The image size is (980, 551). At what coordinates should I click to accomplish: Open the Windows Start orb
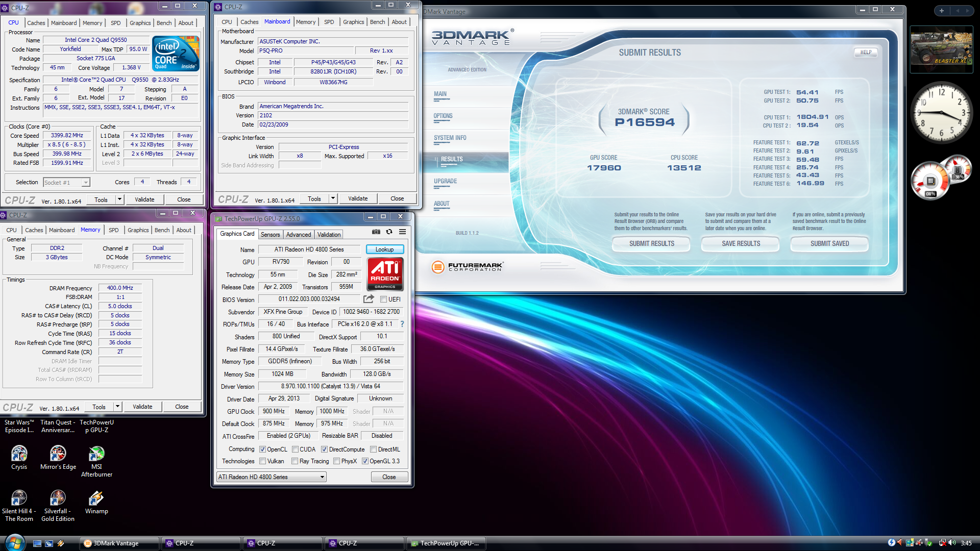[14, 543]
